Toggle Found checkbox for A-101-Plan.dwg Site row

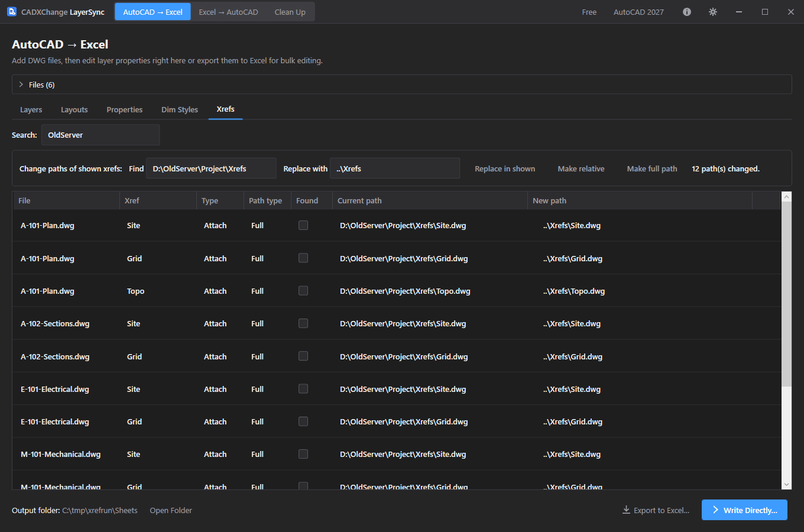[x=303, y=225]
